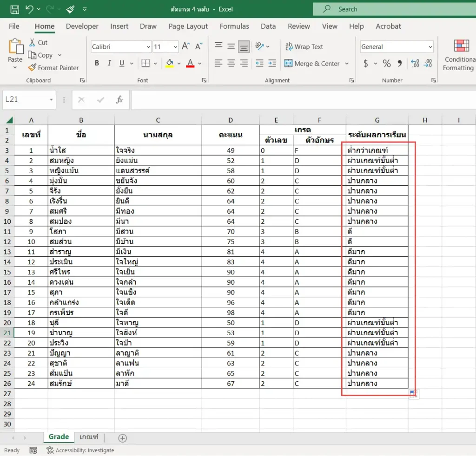
Task: Click Decrease Font Size icon
Action: click(x=198, y=46)
